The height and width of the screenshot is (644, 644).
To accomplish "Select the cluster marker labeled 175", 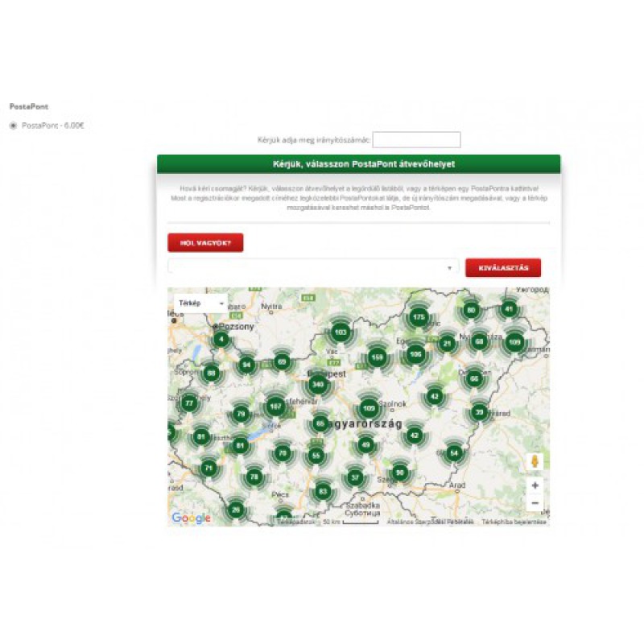I will click(x=418, y=317).
